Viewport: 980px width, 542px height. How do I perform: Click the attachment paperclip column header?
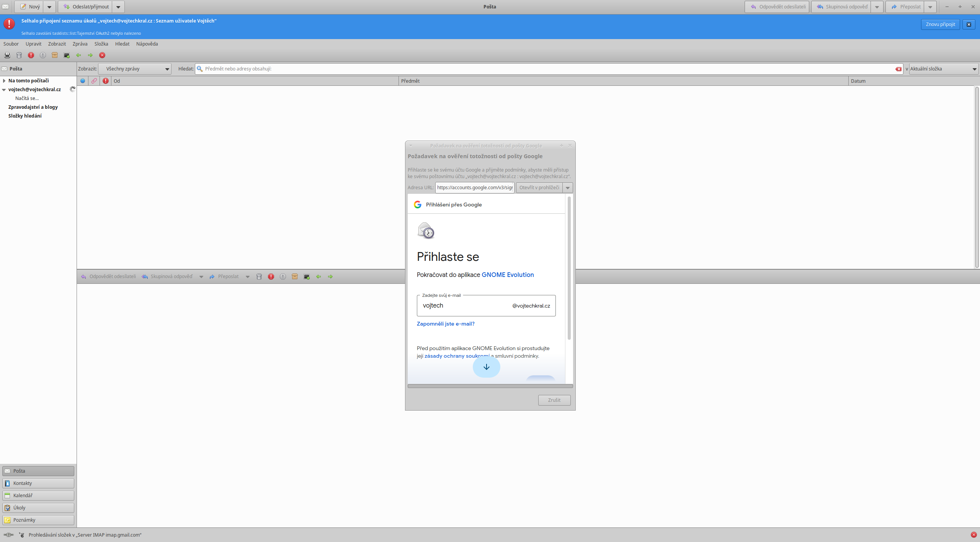(x=94, y=81)
